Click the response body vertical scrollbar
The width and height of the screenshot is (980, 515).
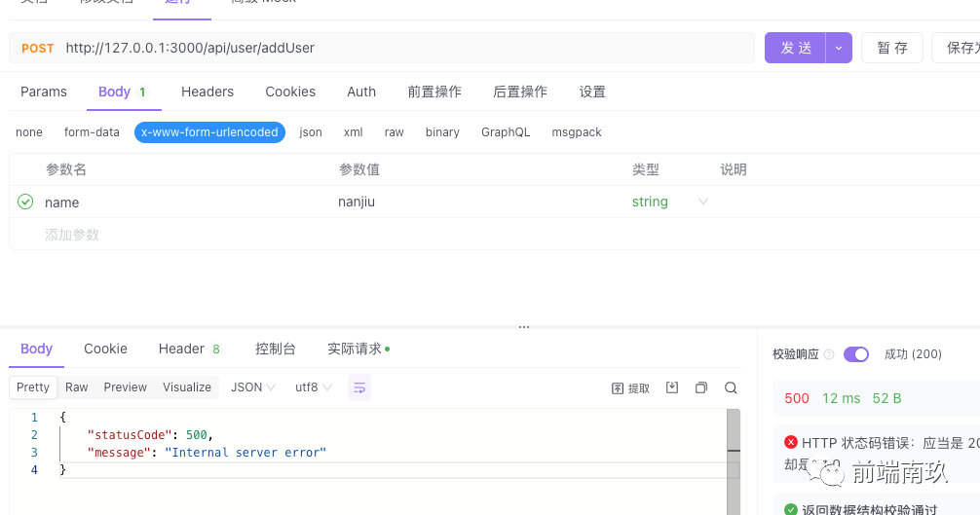(734, 458)
